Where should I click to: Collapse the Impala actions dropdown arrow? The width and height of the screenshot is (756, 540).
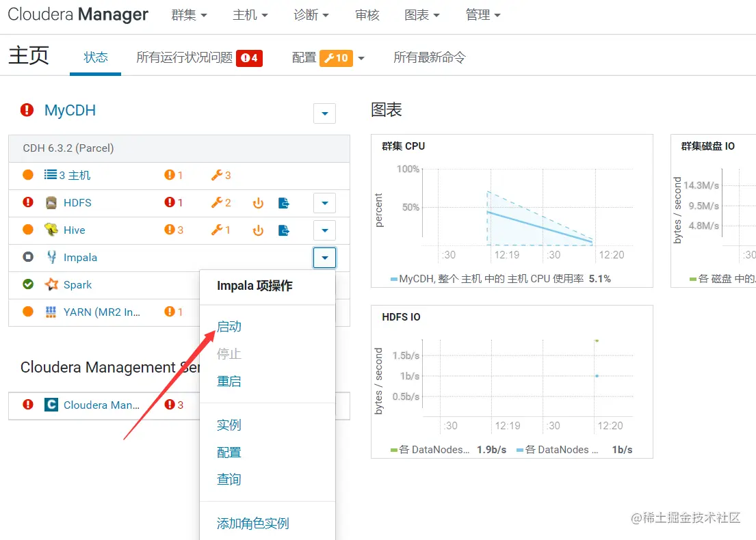324,258
